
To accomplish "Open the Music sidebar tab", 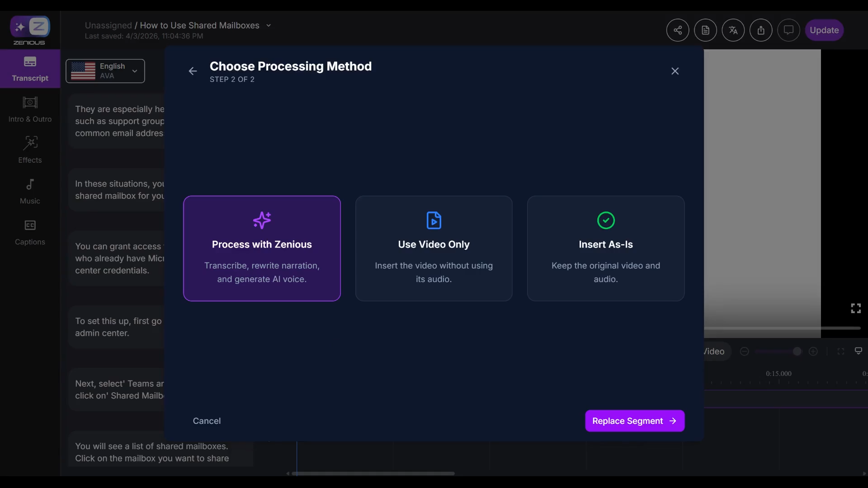I will tap(30, 191).
